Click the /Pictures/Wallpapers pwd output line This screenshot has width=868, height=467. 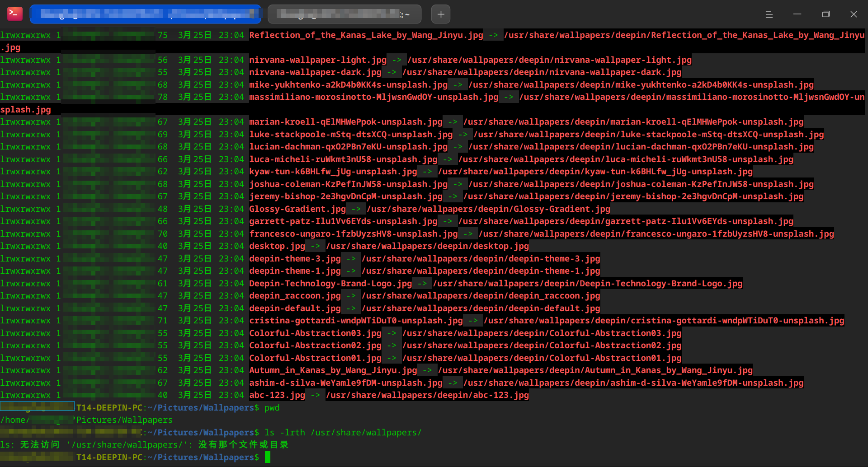click(86, 420)
